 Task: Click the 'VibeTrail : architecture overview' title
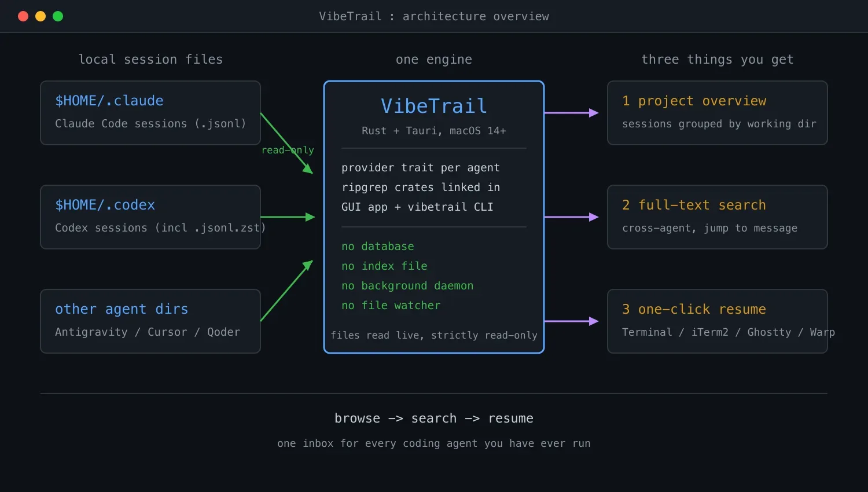click(x=434, y=16)
